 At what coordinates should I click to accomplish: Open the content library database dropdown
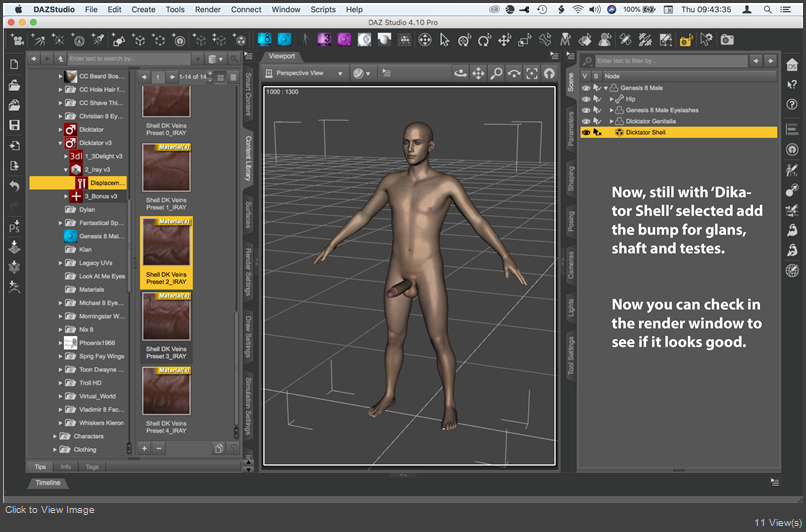coord(216,59)
